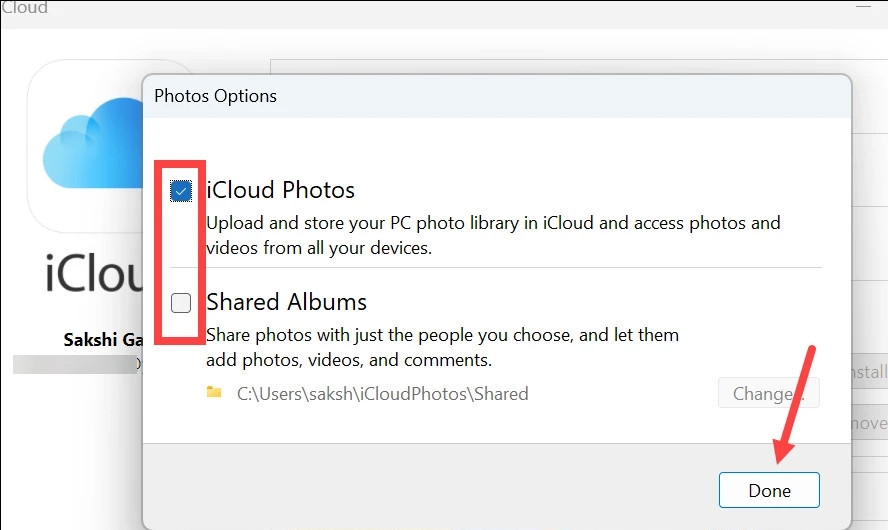
Task: Click the Photos Options dialog title
Action: pyautogui.click(x=215, y=96)
